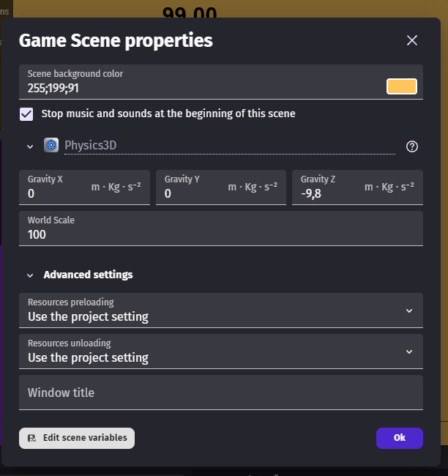Open the scene background color swatch
Viewport: 448px width, 476px height.
point(401,87)
